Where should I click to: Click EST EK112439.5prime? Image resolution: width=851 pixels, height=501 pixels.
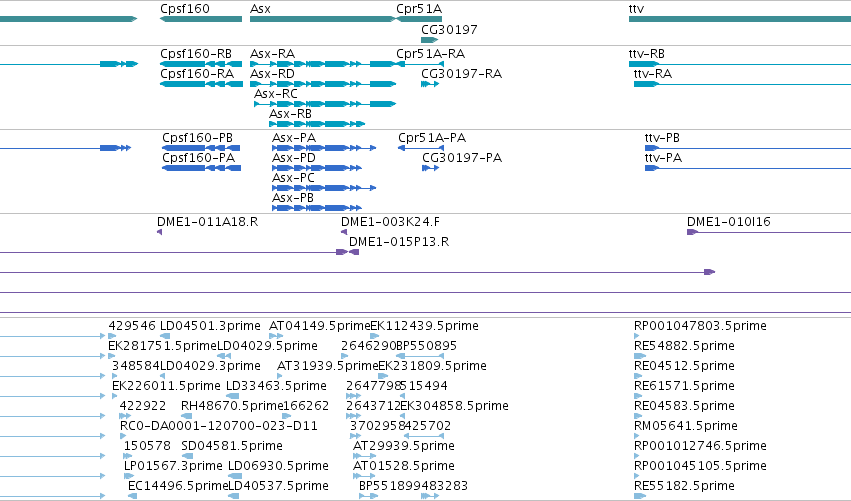click(x=424, y=326)
